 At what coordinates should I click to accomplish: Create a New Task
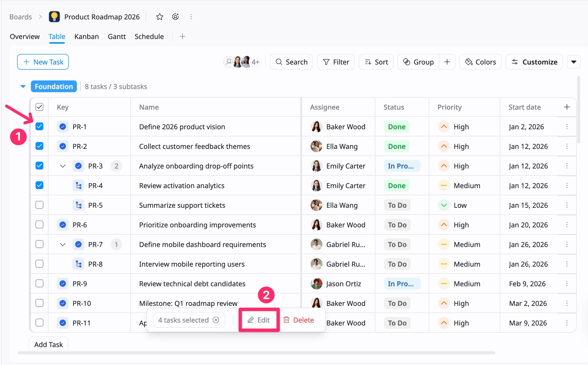pos(43,62)
